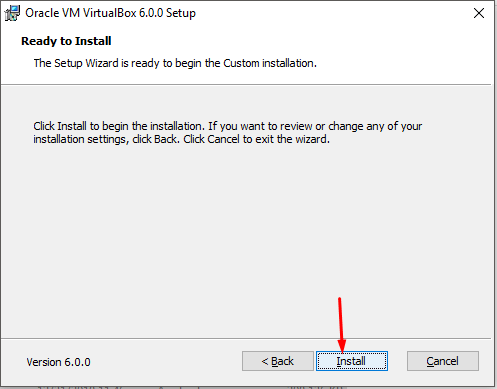Click the empty gray dialog body area
The image size is (497, 389).
point(247,233)
